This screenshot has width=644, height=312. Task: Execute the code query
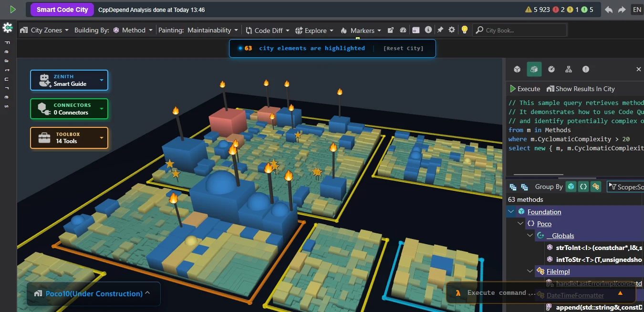tap(525, 89)
